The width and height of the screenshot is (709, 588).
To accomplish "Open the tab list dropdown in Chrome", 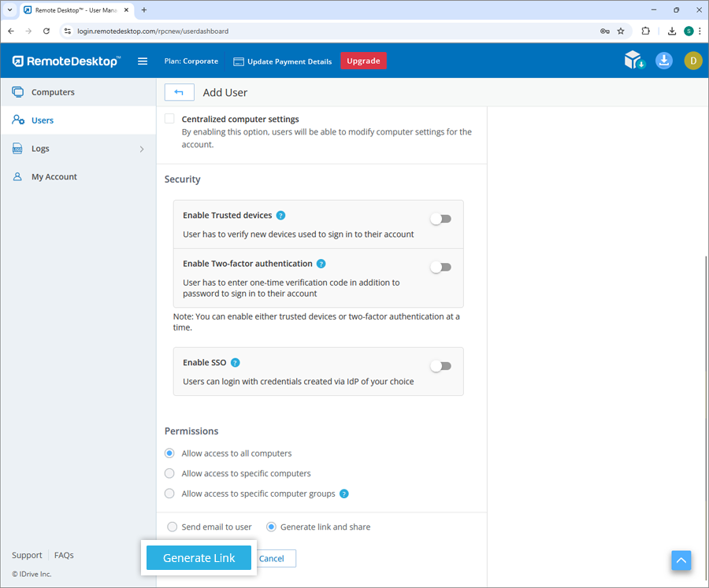I will coord(9,10).
